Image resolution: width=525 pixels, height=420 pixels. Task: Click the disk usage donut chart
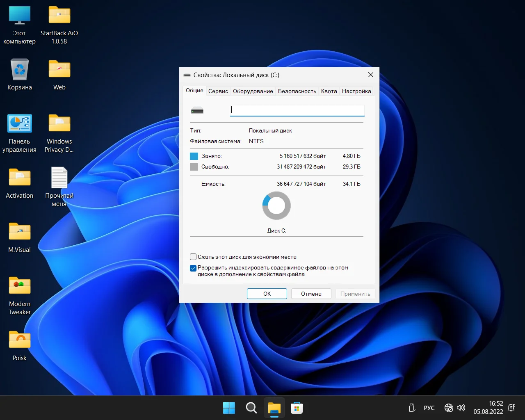[x=276, y=205]
